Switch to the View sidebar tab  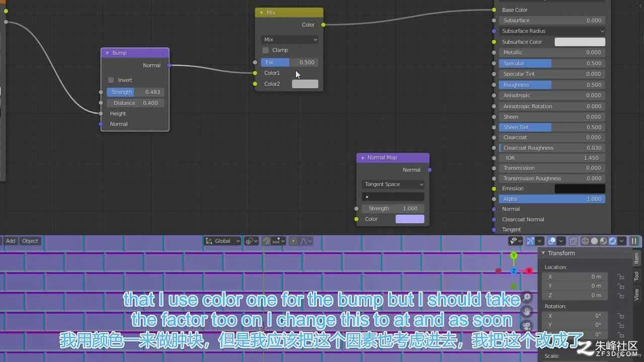click(x=636, y=294)
